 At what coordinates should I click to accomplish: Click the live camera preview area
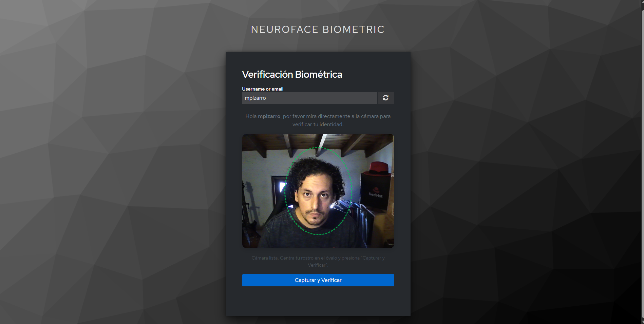318,191
